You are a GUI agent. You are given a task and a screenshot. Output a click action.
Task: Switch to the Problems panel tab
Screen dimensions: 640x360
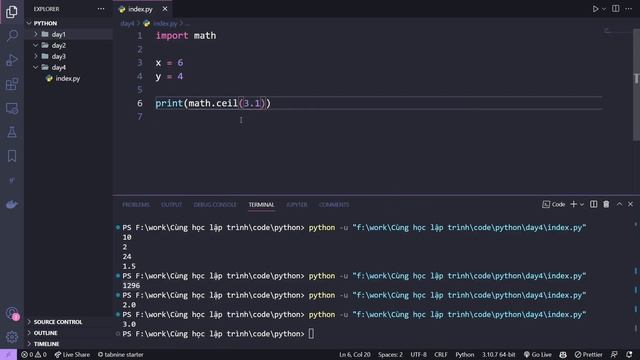tap(136, 204)
